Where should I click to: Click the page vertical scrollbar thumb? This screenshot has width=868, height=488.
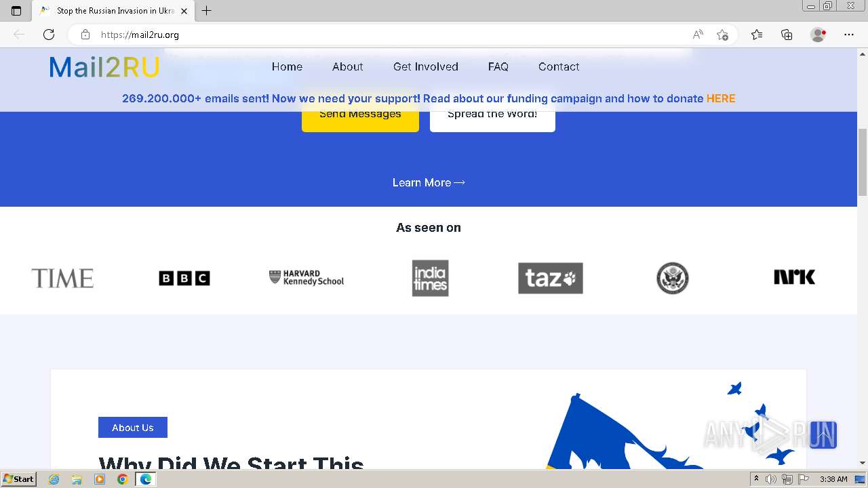(863, 161)
